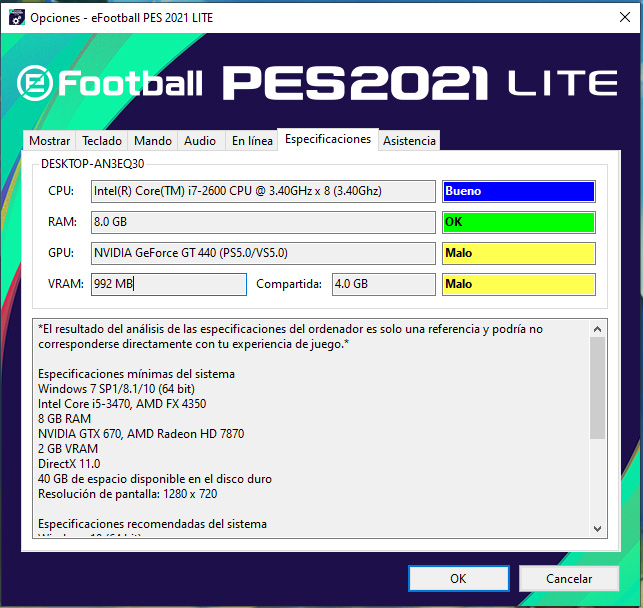Go to the Audio tab

click(x=200, y=141)
